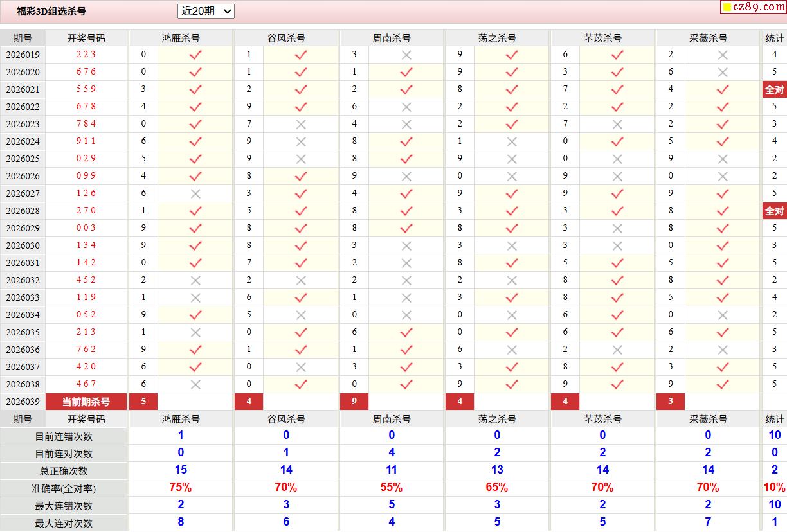The width and height of the screenshot is (787, 532).
Task: Click the 福彩3D组选杀号 page title
Action: pyautogui.click(x=51, y=11)
